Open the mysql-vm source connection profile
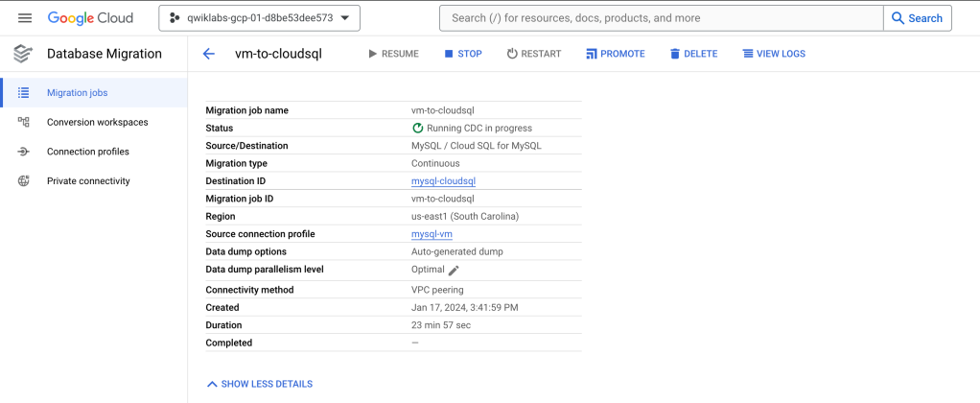The width and height of the screenshot is (980, 403). coord(432,234)
